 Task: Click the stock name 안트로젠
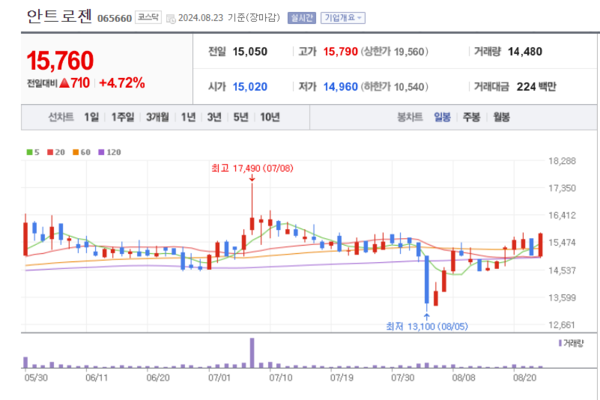(x=60, y=16)
